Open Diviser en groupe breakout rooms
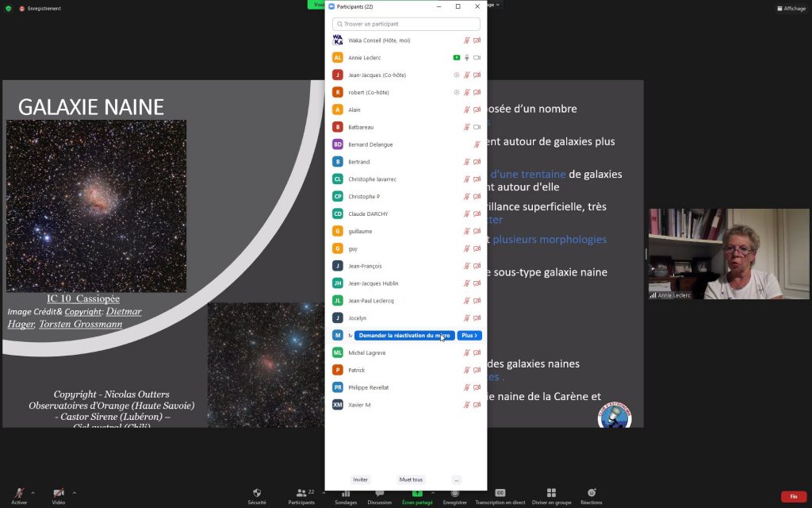 click(x=552, y=495)
